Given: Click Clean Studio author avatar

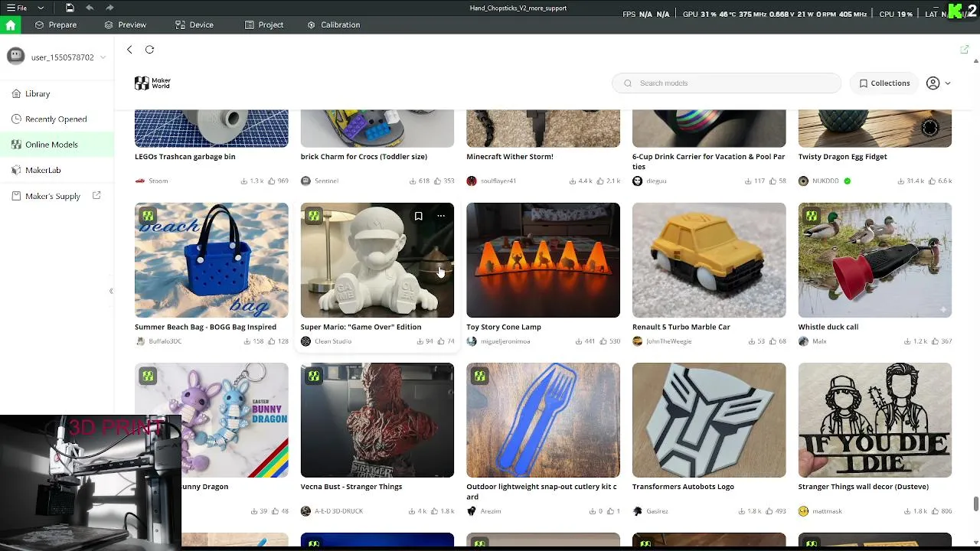Looking at the screenshot, I should point(305,341).
